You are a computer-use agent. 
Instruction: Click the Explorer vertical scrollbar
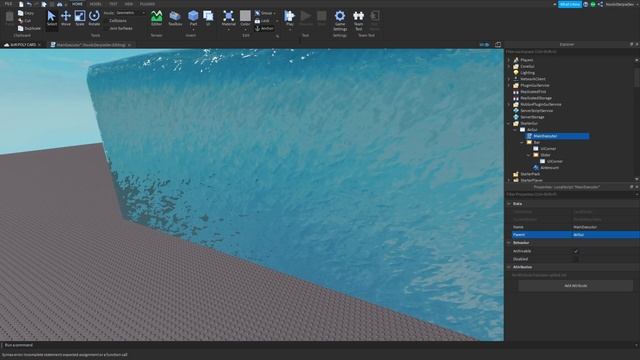point(637,78)
